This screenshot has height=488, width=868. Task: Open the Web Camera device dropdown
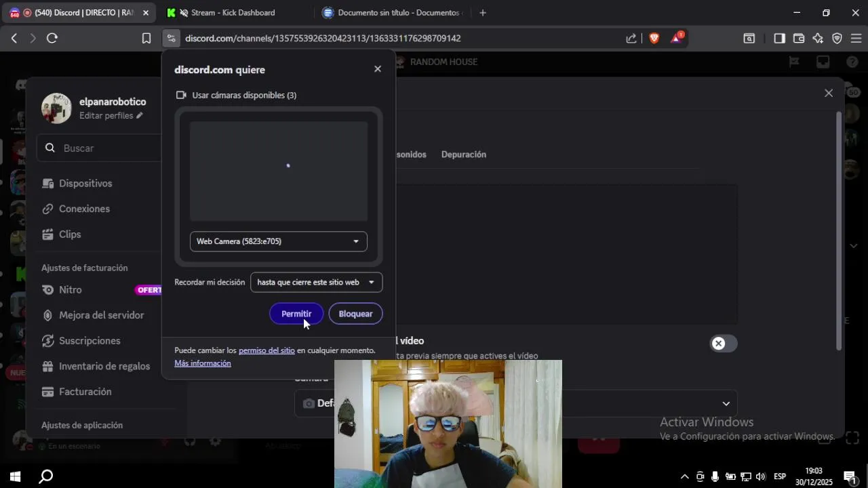coord(278,241)
